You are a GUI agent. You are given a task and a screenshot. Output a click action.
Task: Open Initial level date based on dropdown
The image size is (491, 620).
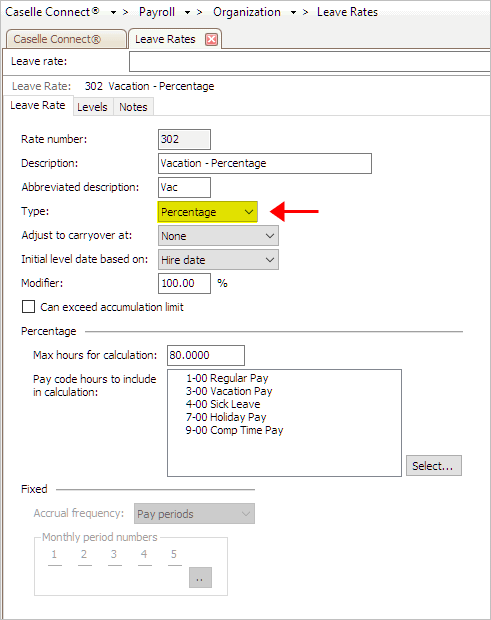coord(218,260)
